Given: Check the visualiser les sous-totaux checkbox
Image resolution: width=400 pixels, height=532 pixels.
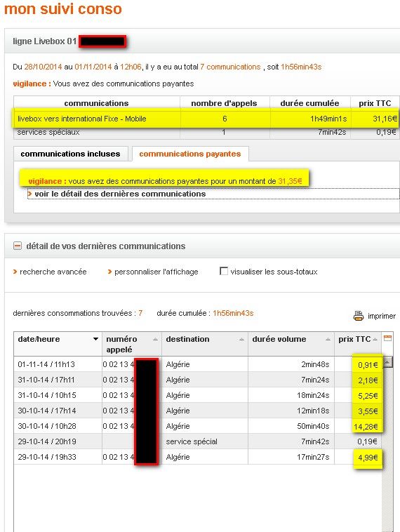Looking at the screenshot, I should [x=224, y=271].
